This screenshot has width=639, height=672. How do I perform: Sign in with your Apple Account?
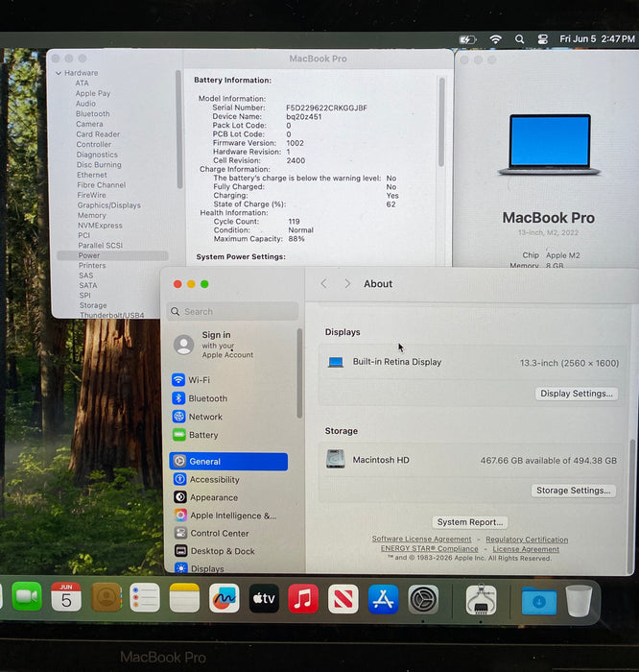(x=227, y=345)
